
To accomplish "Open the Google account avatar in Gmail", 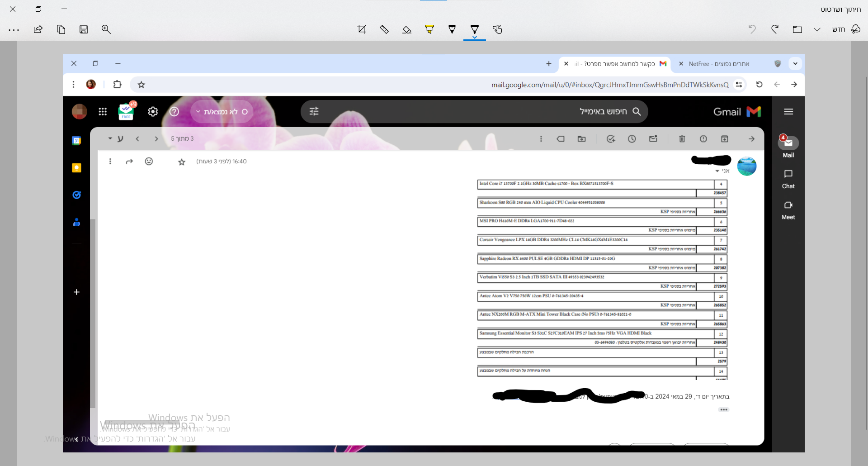I will click(80, 112).
